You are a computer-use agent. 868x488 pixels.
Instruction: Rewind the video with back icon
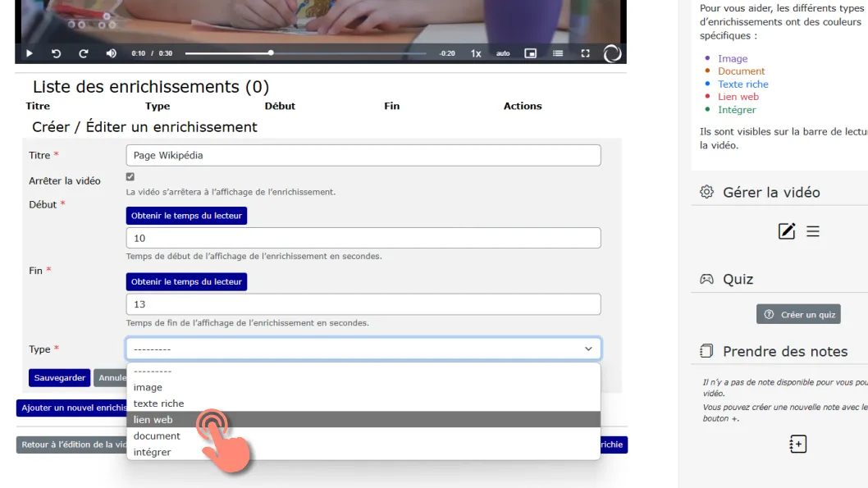coord(56,53)
